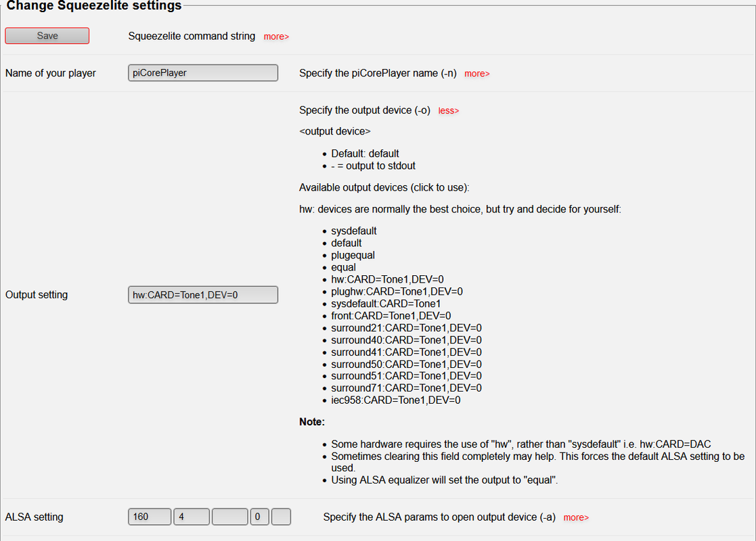
Task: Click the 'Change Squeezelite settings' heading
Action: (94, 6)
